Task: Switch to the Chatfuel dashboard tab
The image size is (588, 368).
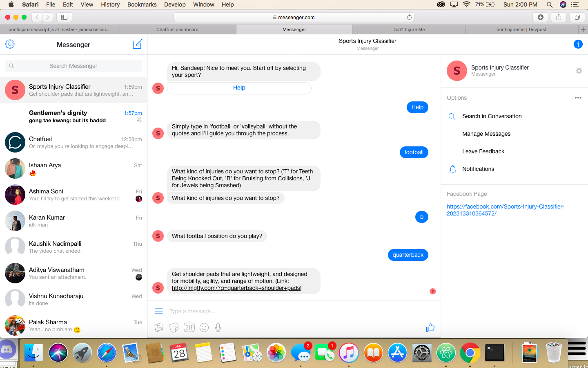Action: [x=177, y=29]
